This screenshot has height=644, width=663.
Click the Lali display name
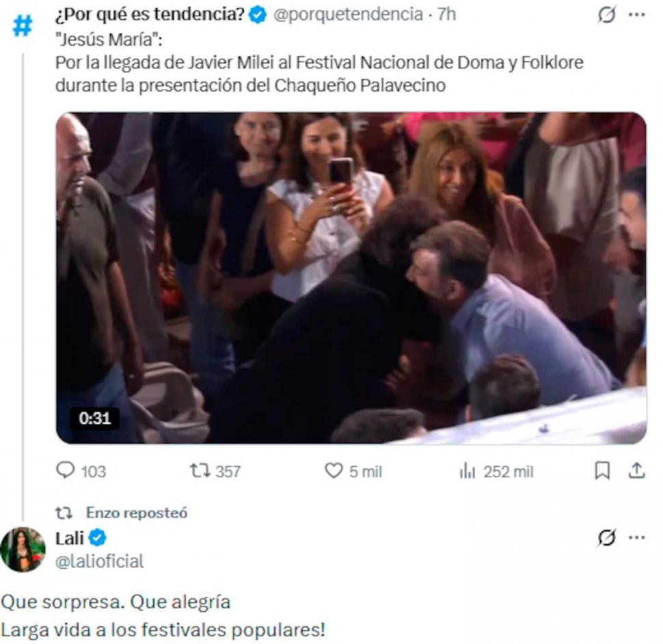tap(70, 539)
